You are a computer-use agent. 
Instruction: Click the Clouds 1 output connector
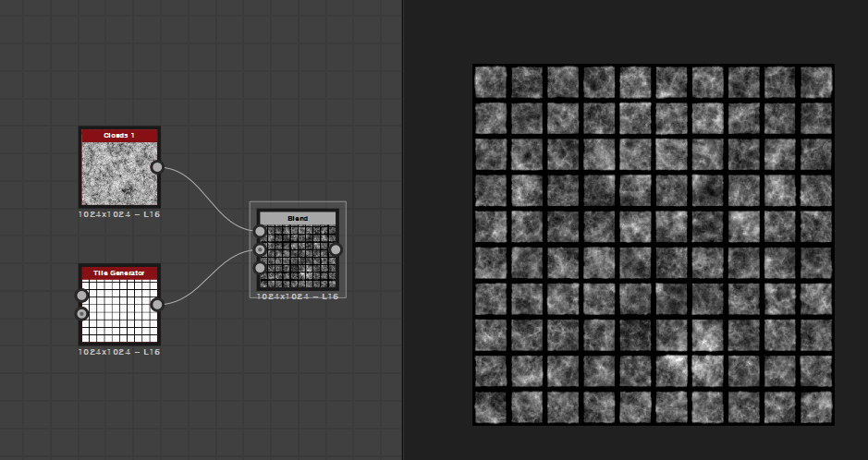(x=157, y=167)
